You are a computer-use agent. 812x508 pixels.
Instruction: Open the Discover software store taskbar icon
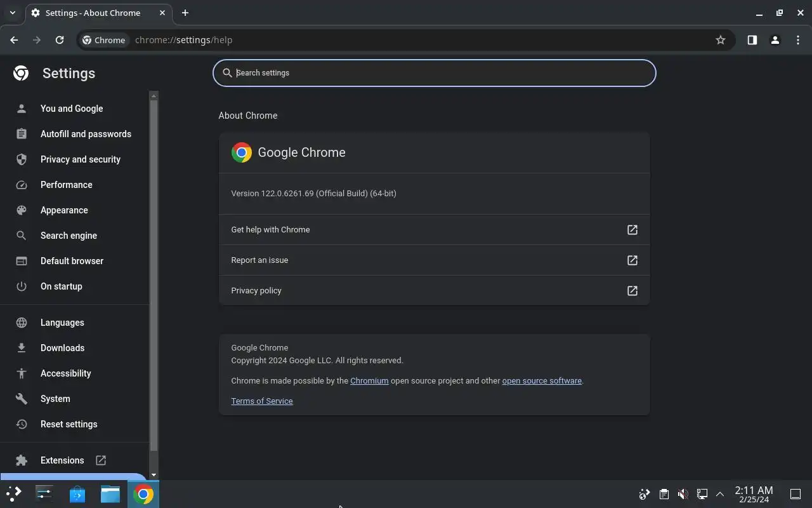tap(77, 493)
